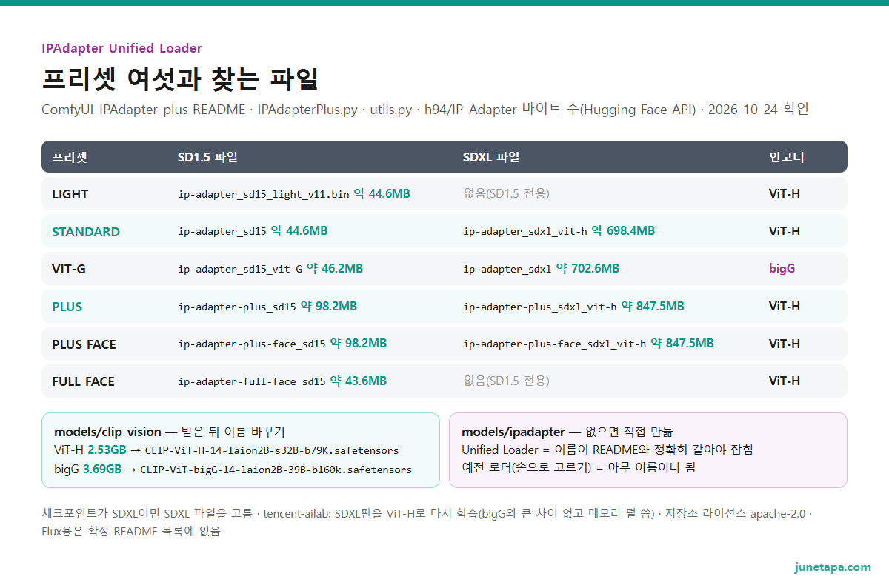Click the '3.69GB' size value
This screenshot has width=889, height=588.
point(103,470)
